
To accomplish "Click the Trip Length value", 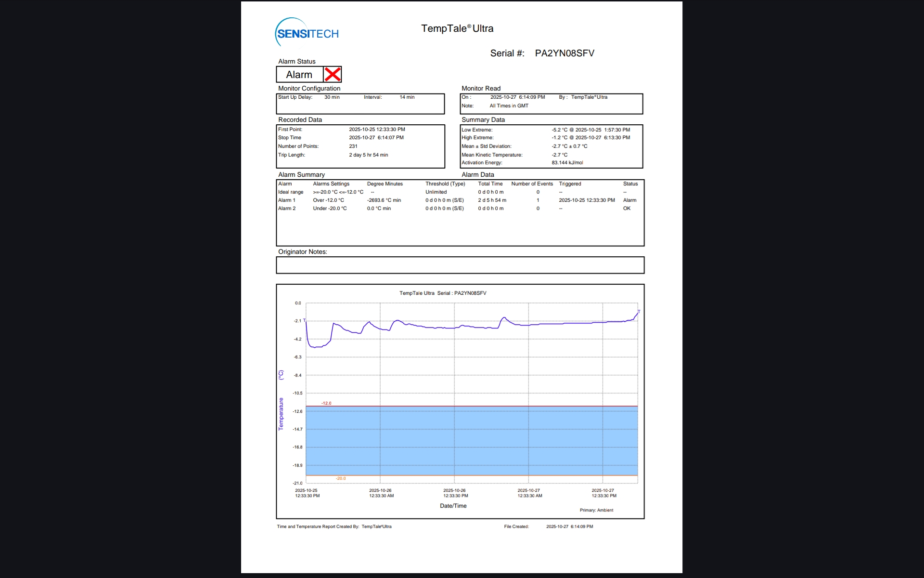I will [368, 155].
